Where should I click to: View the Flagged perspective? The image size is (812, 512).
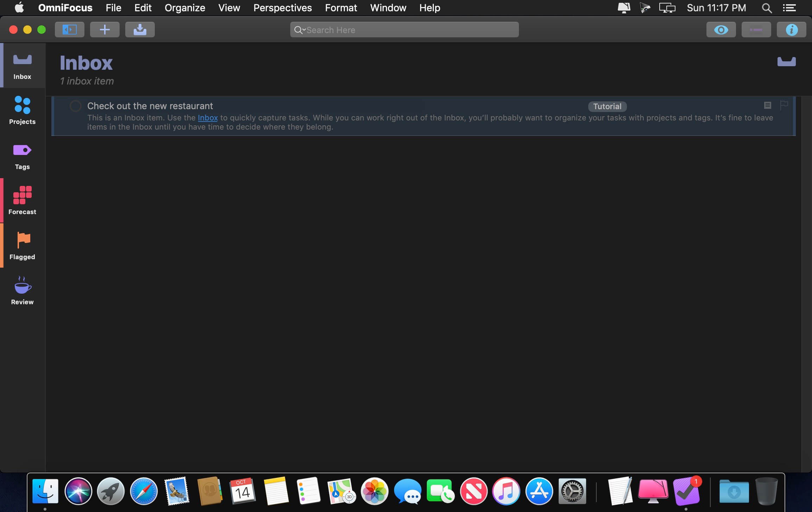[x=22, y=245]
